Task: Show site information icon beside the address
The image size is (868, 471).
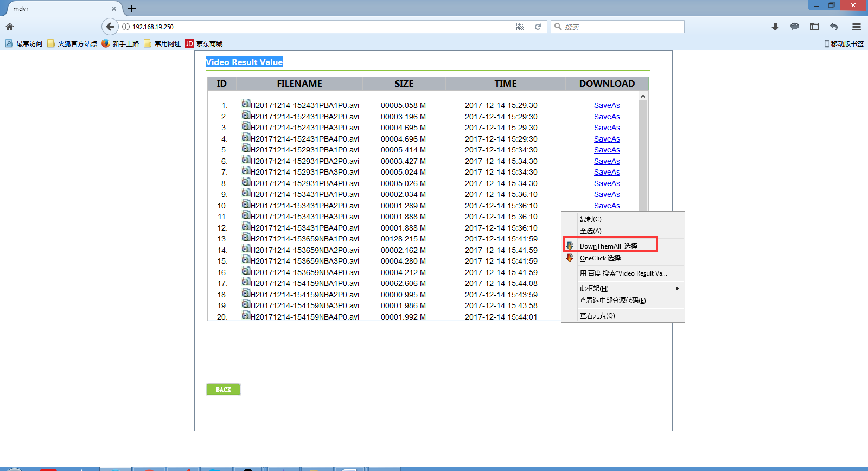Action: pyautogui.click(x=126, y=27)
